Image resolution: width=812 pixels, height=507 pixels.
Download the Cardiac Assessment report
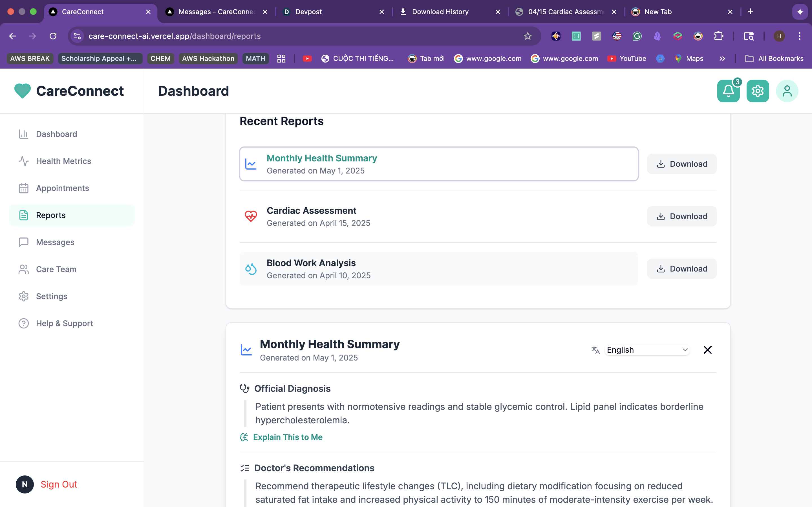click(x=681, y=216)
